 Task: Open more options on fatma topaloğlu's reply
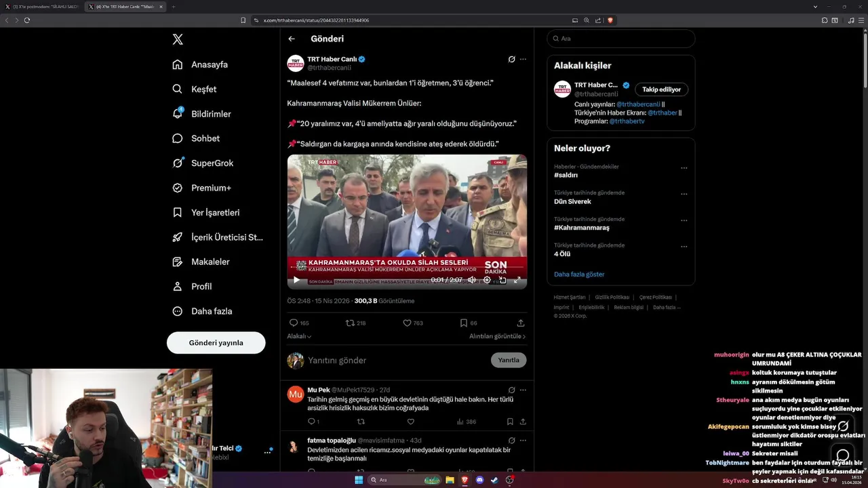tap(523, 441)
